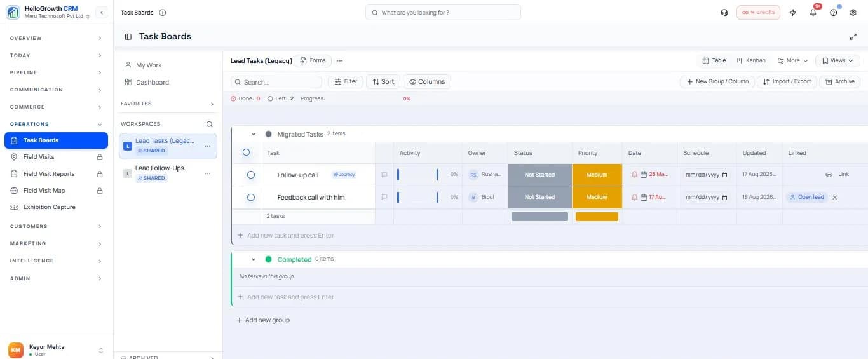Click the Task Boards info icon

[163, 13]
